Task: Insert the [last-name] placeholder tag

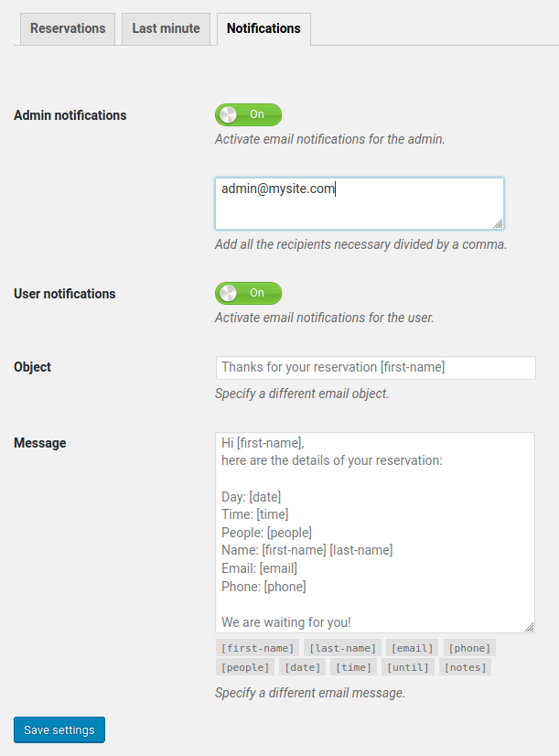Action: pyautogui.click(x=342, y=648)
